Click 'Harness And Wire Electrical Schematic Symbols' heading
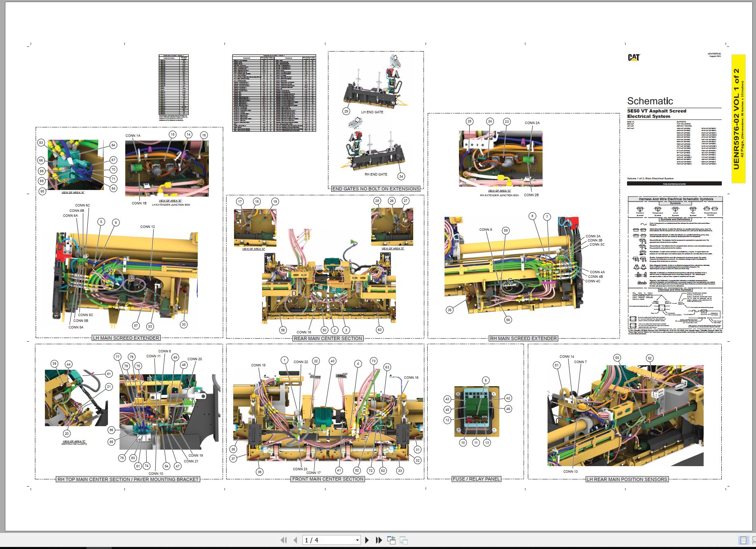The height and width of the screenshot is (549, 756). [x=676, y=199]
